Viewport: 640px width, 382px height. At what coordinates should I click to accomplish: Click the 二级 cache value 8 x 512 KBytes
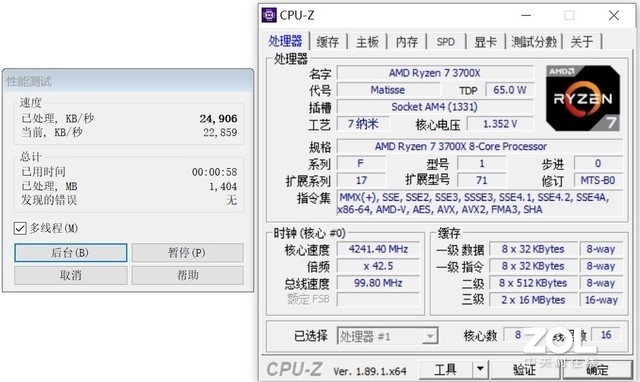(x=533, y=283)
